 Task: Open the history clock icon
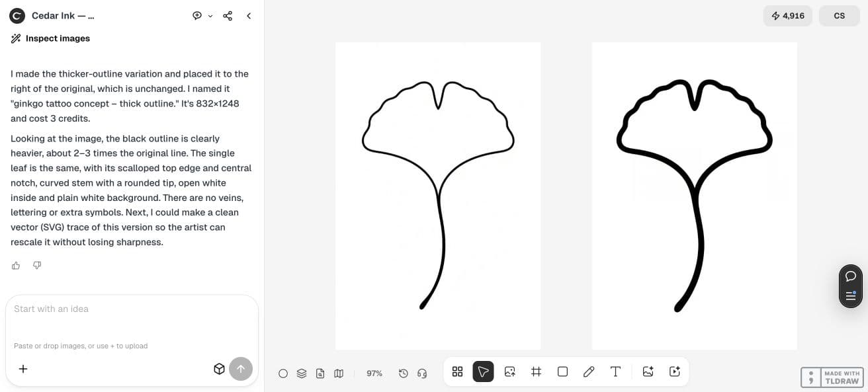[404, 373]
